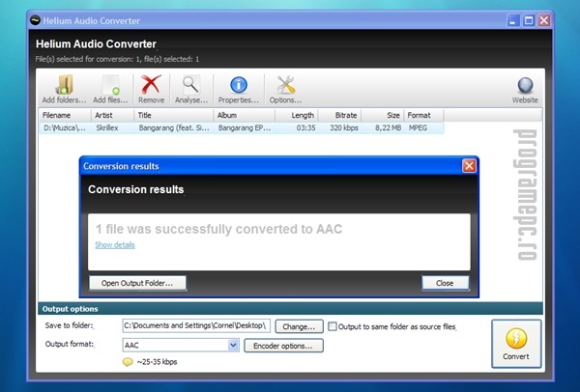Click the MPEG format cell
The height and width of the screenshot is (392, 580).
click(418, 128)
